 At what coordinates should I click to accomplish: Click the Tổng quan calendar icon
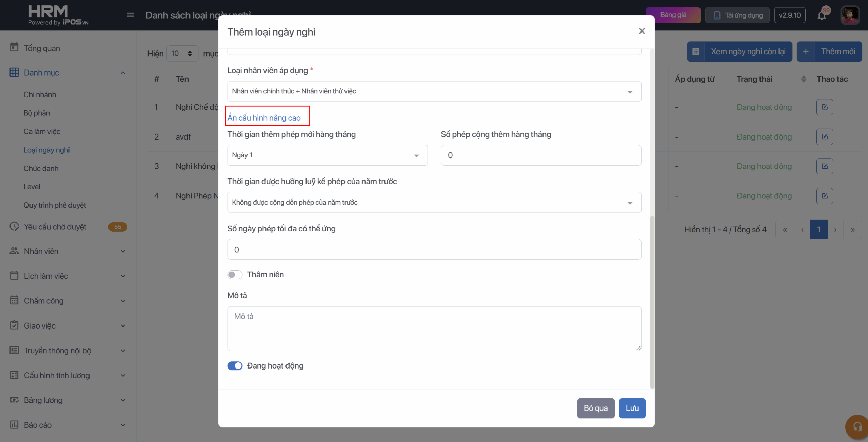pyautogui.click(x=14, y=48)
